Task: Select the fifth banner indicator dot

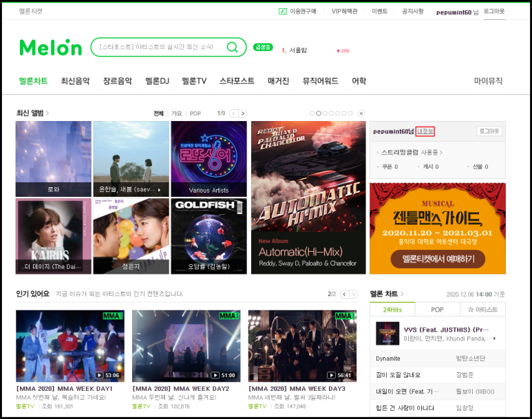Action: click(338, 114)
